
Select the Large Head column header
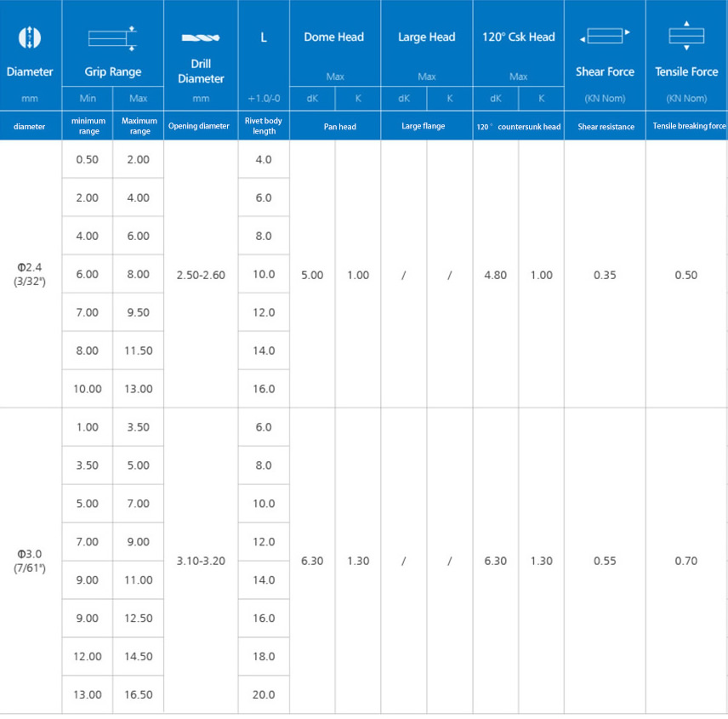pyautogui.click(x=426, y=37)
